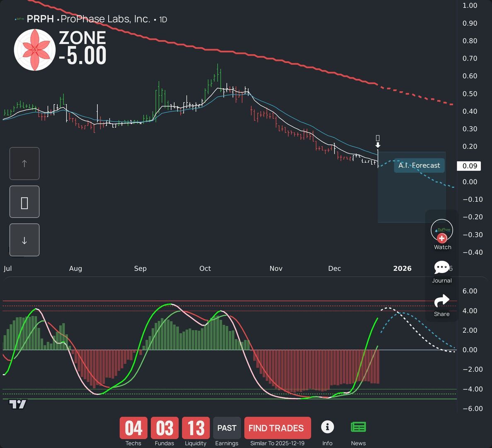Image resolution: width=492 pixels, height=448 pixels.
Task: Open the Fundas 03 tab
Action: point(164,428)
